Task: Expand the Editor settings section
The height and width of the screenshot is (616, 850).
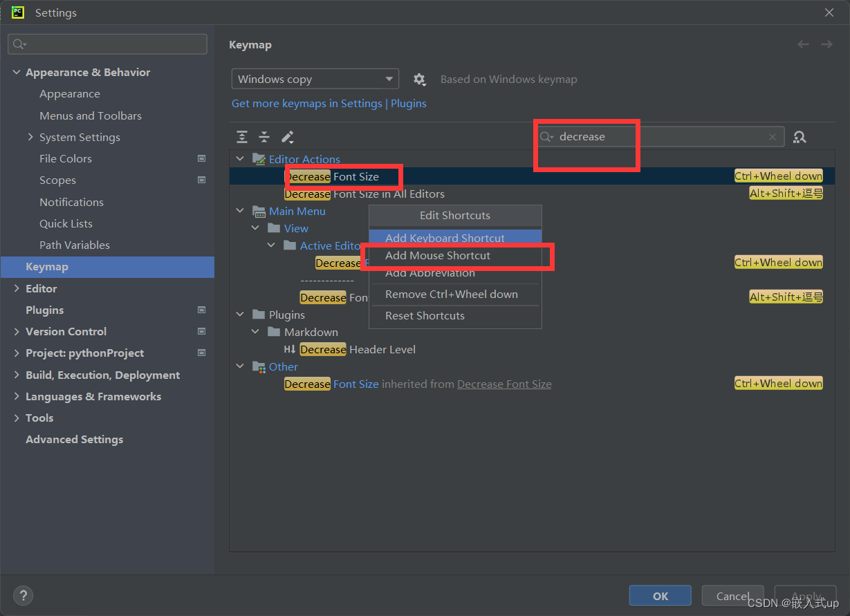Action: tap(16, 288)
